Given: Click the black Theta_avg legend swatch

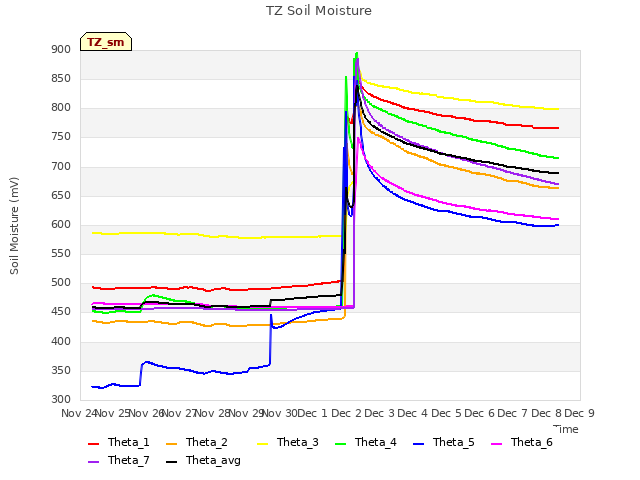Looking at the screenshot, I should tap(171, 462).
